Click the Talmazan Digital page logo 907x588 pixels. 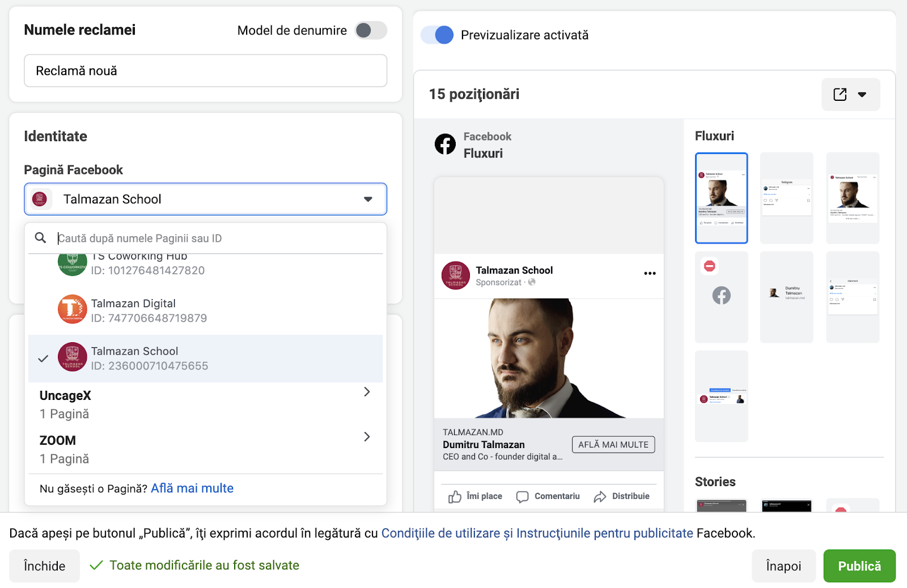72,309
